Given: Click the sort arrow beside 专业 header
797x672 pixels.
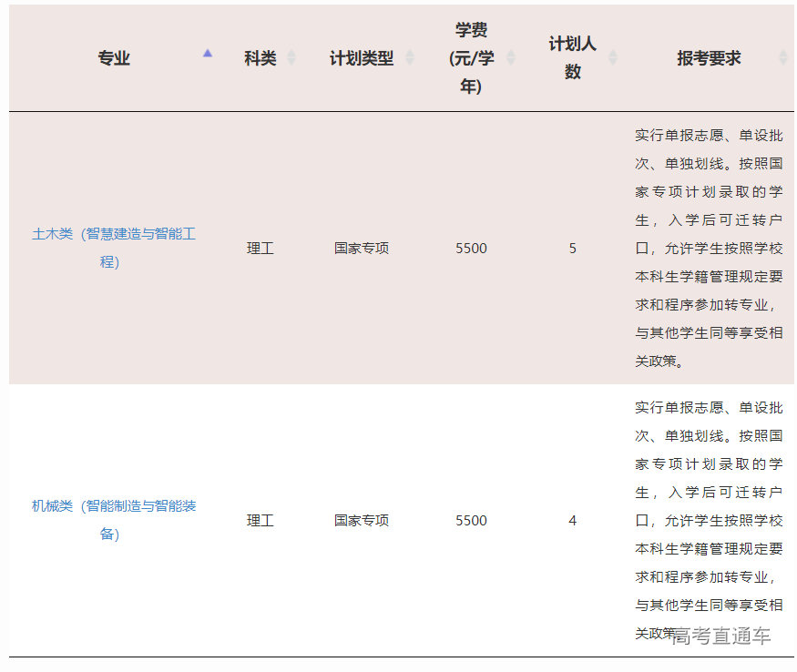Looking at the screenshot, I should (x=208, y=55).
